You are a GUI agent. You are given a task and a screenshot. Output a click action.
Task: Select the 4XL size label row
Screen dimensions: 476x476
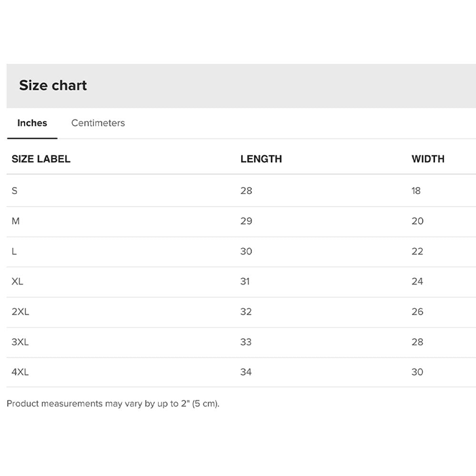(x=20, y=372)
